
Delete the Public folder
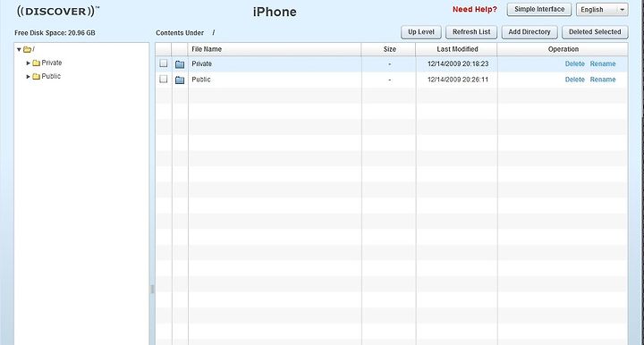point(574,80)
